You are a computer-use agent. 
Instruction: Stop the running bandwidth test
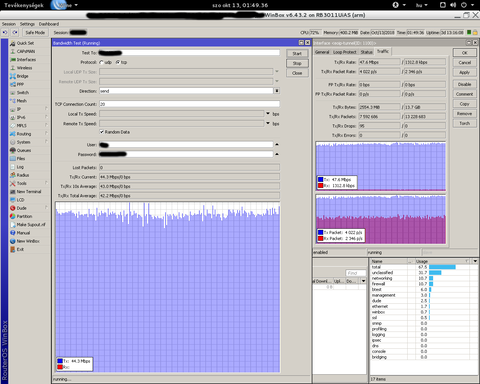pyautogui.click(x=297, y=63)
